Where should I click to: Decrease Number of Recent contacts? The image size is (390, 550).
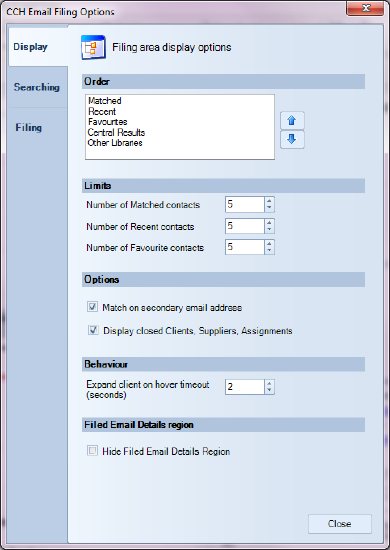pos(269,230)
